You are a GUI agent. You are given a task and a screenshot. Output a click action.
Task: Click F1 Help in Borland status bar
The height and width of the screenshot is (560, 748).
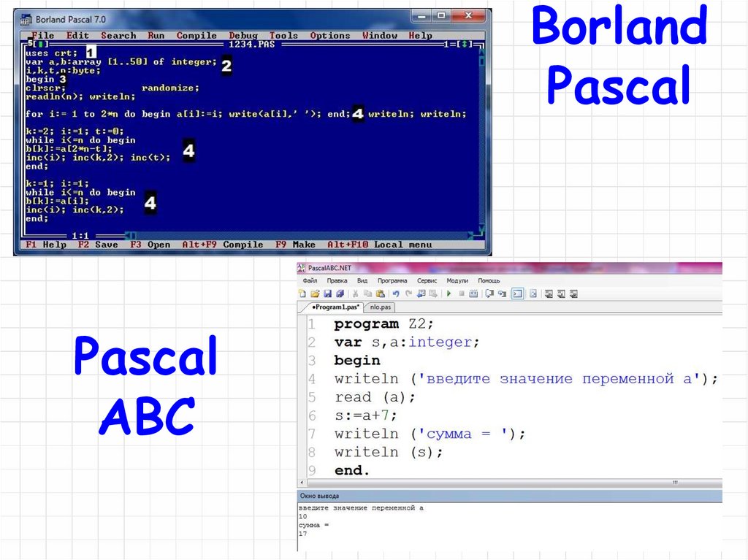coord(46,245)
